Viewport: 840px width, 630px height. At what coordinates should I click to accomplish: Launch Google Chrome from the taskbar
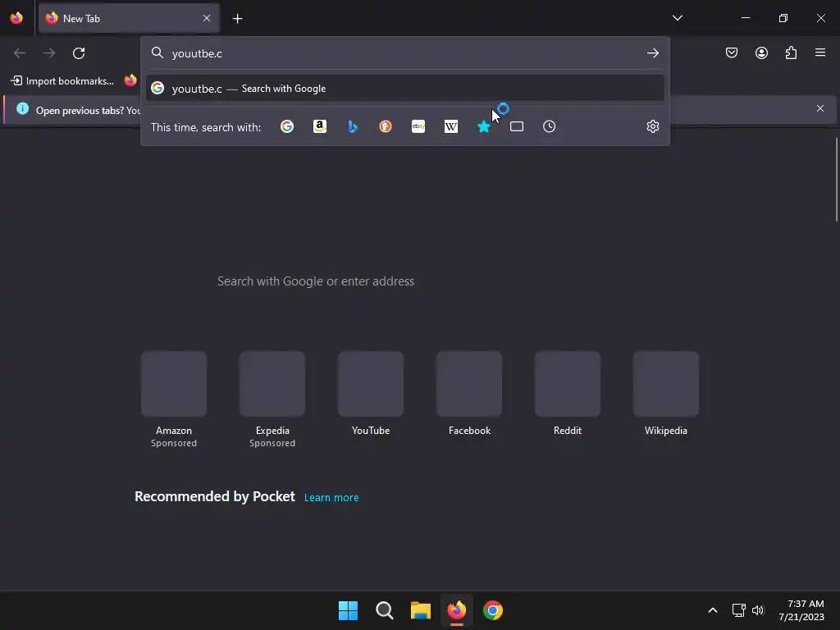pyautogui.click(x=493, y=610)
